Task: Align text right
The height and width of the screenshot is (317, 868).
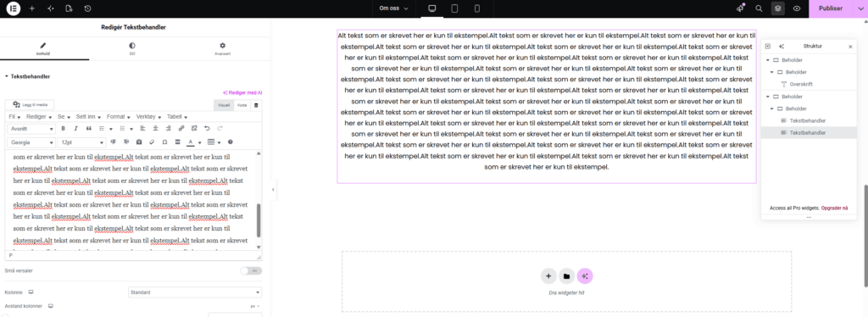Action: 169,129
